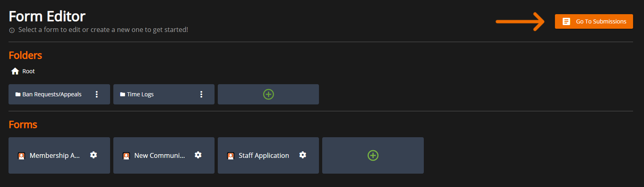Viewport: 644px width, 187px height.
Task: Click the info icon beside the hint text
Action: [x=12, y=30]
